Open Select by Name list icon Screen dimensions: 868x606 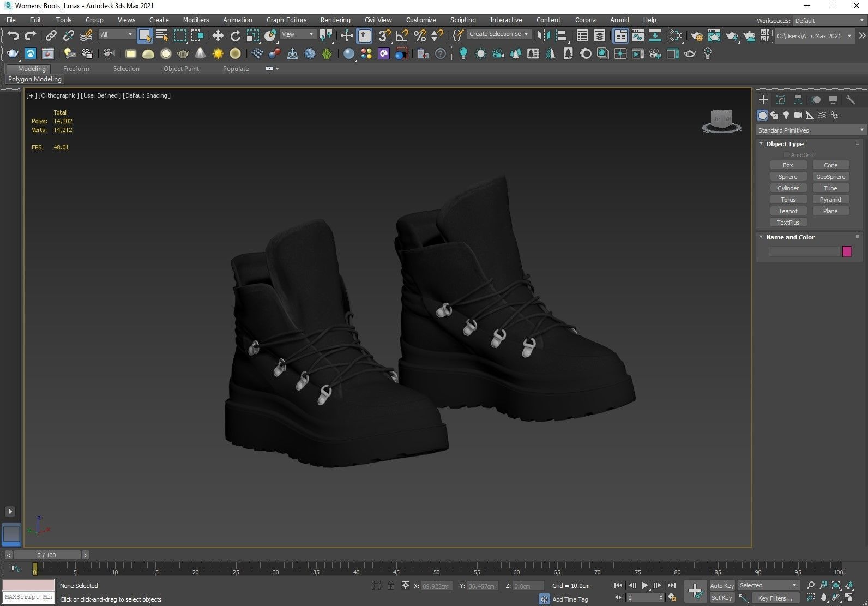[162, 36]
